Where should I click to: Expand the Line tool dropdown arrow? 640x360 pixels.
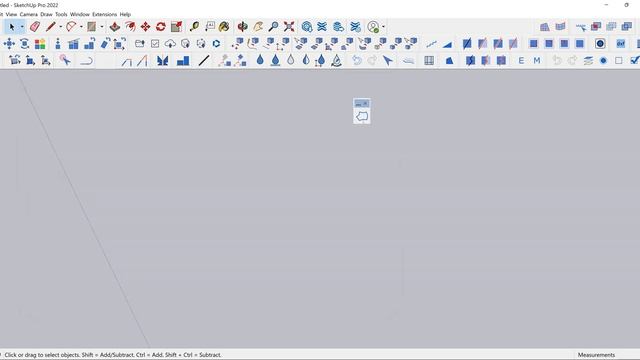60,27
